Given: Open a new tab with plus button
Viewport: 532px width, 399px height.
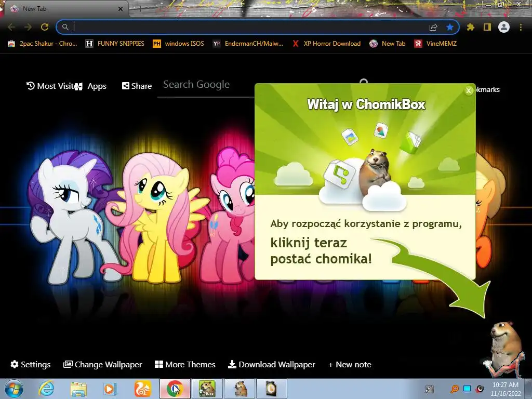Looking at the screenshot, I should 140,9.
